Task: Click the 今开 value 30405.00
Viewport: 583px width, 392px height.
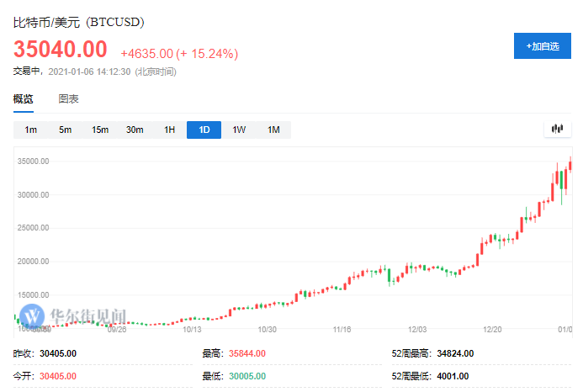Action: [x=58, y=376]
